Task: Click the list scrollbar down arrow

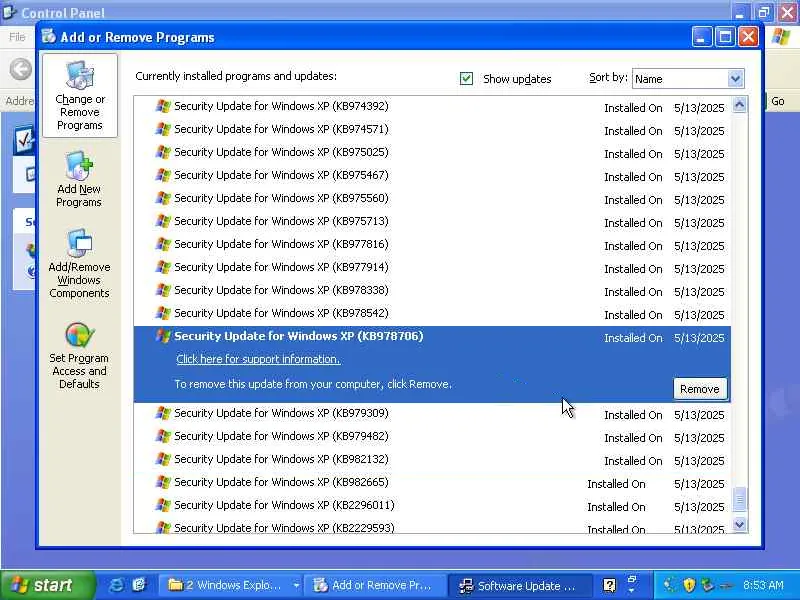Action: 739,524
